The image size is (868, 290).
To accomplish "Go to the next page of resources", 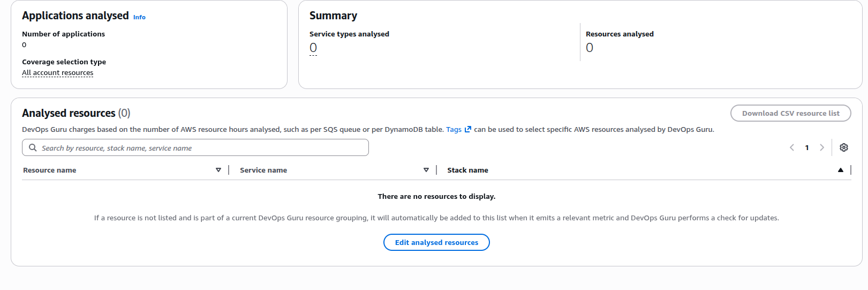I will pos(822,148).
